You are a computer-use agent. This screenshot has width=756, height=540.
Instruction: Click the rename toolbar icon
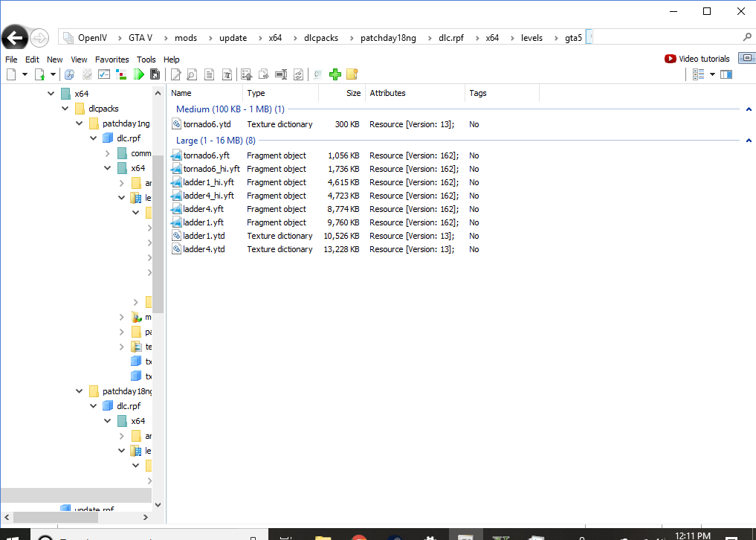281,74
